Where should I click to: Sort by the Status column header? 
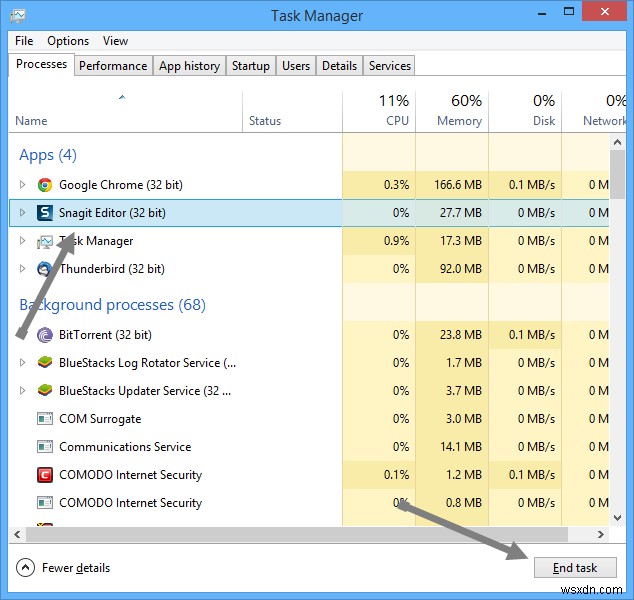292,112
